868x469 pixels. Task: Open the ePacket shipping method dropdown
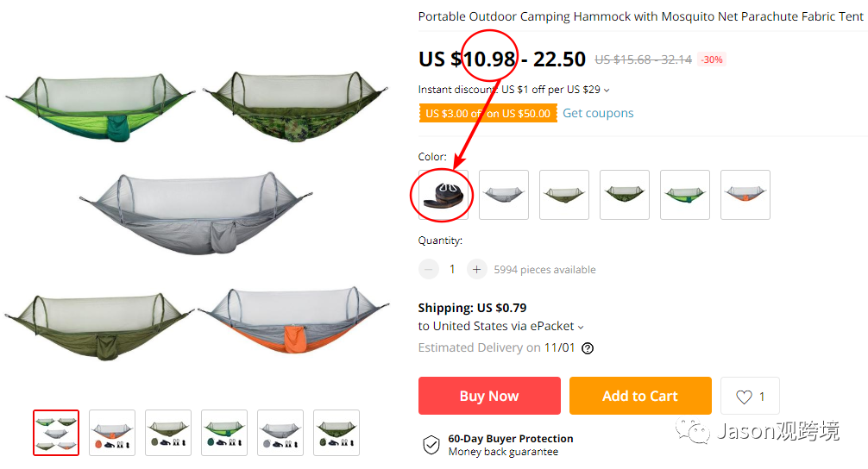point(581,327)
